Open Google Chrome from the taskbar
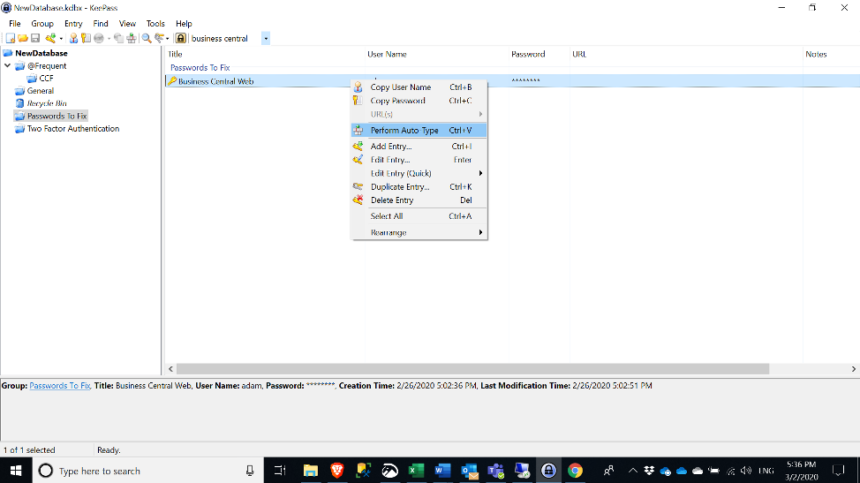The width and height of the screenshot is (860, 483). point(575,470)
